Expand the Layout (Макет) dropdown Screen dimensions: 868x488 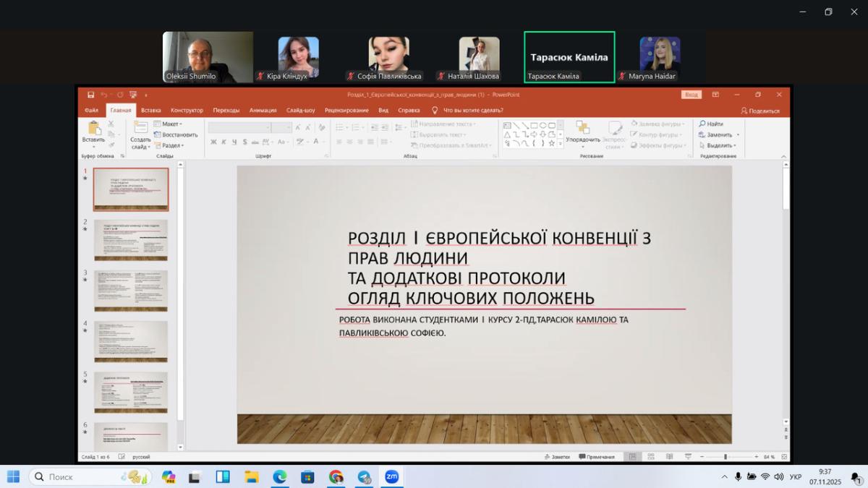[x=172, y=124]
